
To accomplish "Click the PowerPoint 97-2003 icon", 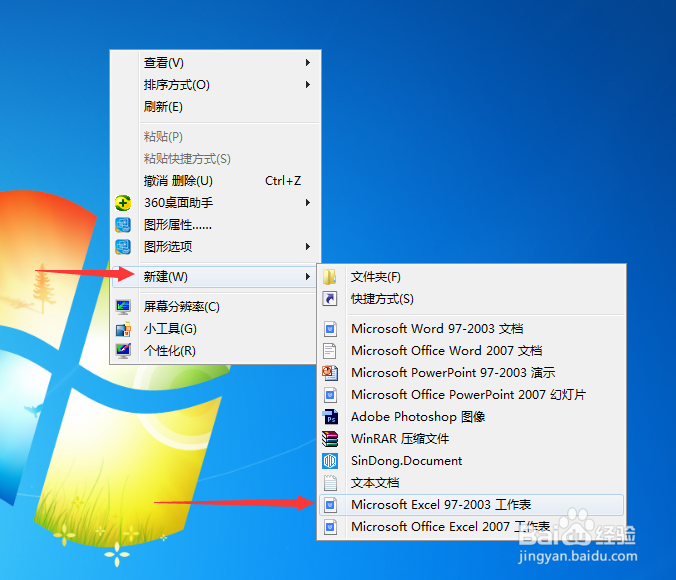I will (x=330, y=373).
